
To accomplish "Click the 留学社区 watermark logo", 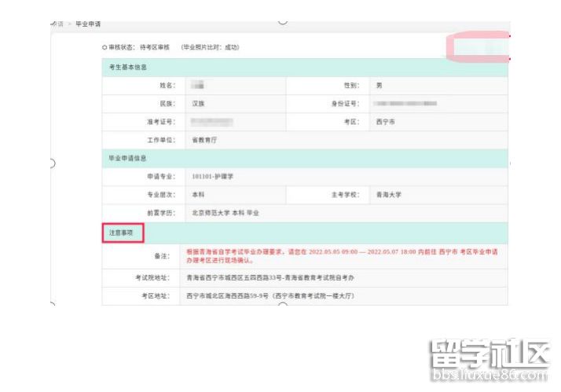I will (x=487, y=355).
